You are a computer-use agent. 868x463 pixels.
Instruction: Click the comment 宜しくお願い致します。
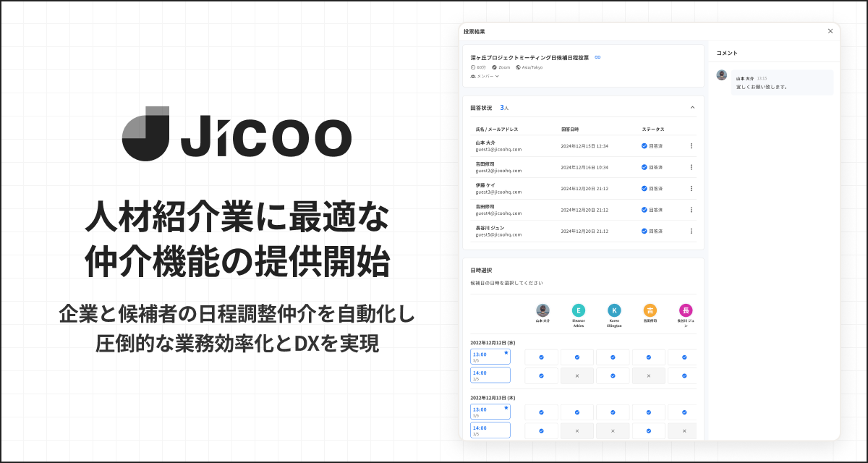[762, 87]
